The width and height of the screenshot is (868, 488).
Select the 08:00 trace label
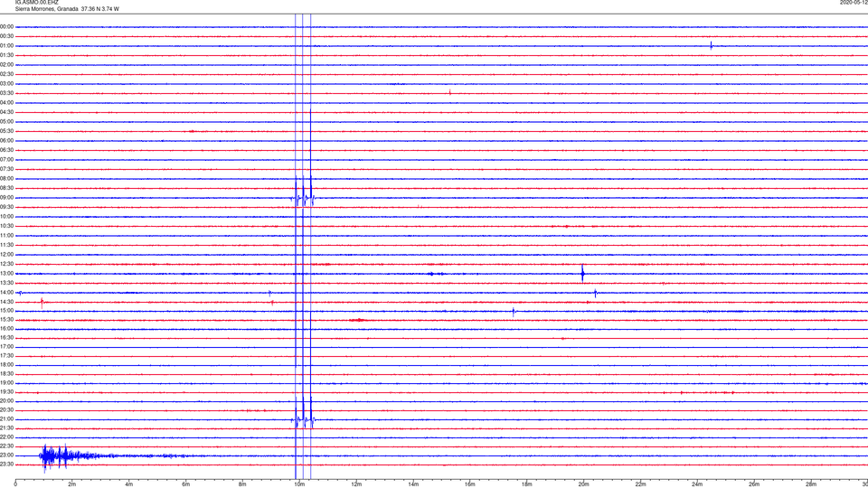(6, 179)
